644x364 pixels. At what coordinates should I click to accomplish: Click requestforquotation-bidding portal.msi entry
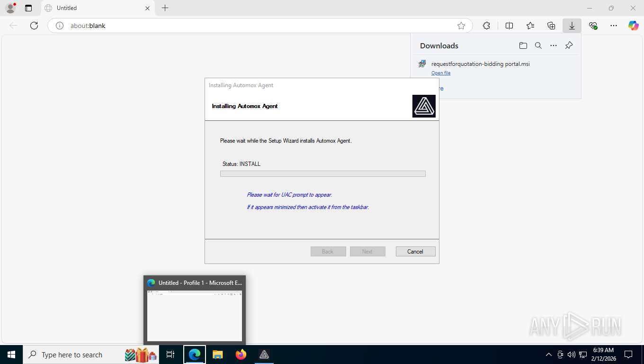coord(480,64)
